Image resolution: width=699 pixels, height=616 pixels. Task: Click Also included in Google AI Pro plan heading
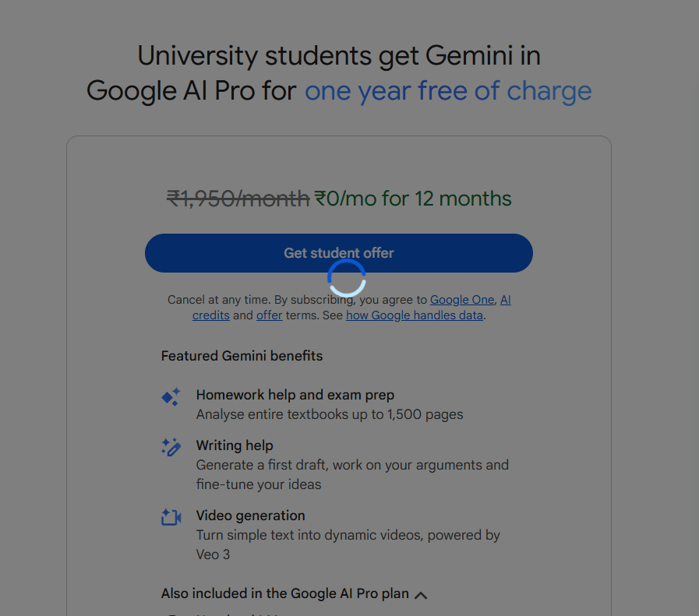(285, 593)
